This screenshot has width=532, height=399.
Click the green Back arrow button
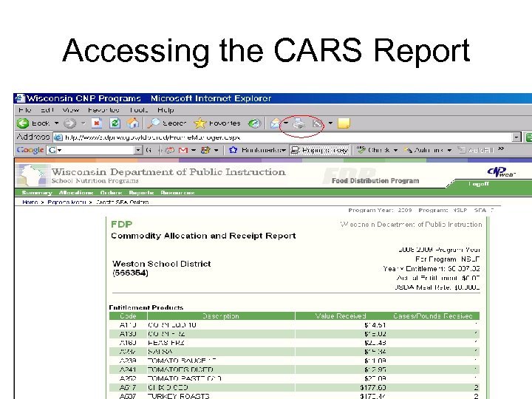[x=23, y=123]
